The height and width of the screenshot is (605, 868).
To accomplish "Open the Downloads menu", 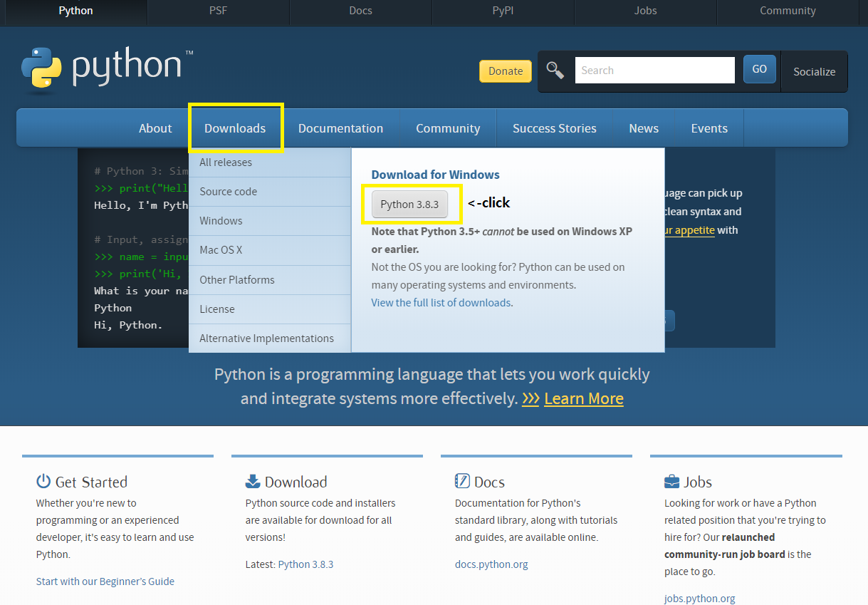I will [235, 128].
